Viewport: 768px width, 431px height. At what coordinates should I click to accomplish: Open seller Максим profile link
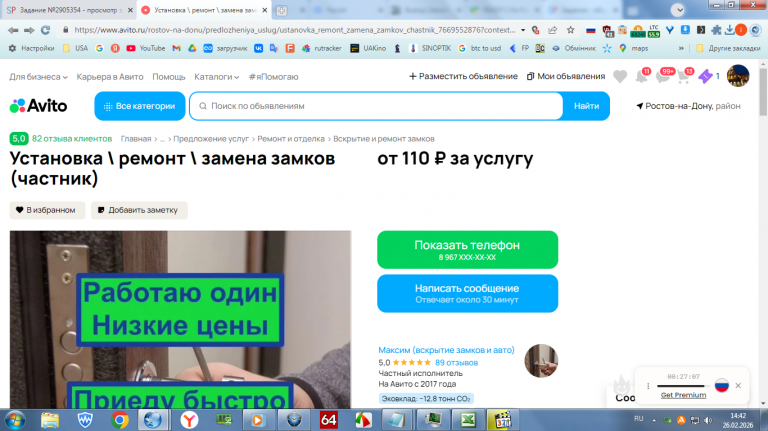point(446,350)
